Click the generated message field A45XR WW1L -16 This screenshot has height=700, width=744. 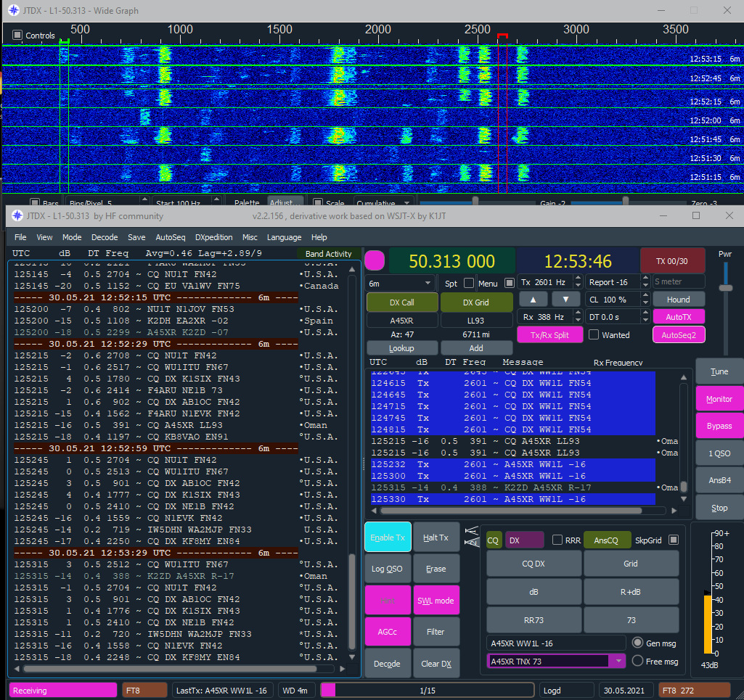pyautogui.click(x=556, y=643)
